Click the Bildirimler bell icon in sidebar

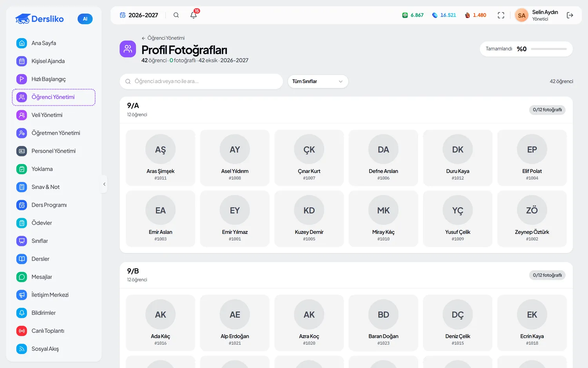pos(22,313)
